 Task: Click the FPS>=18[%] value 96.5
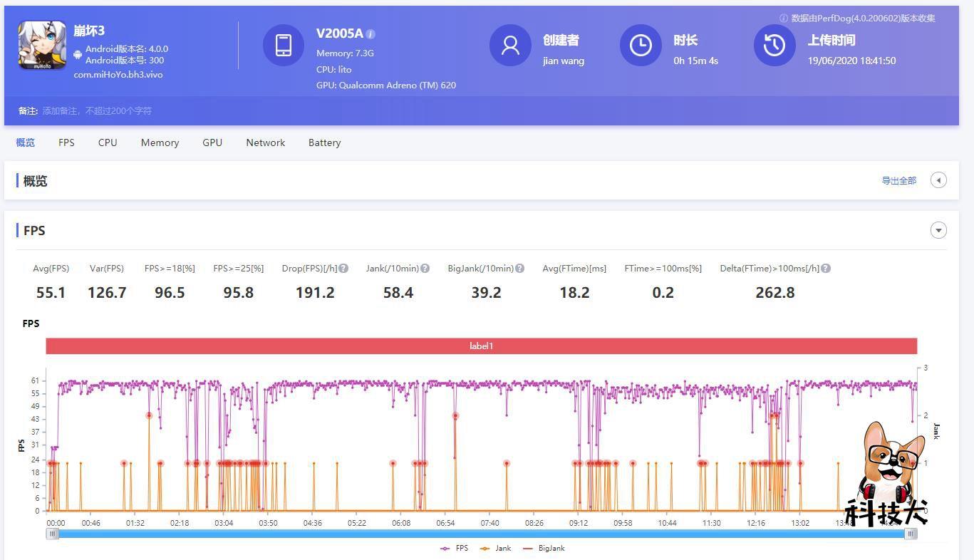[170, 292]
